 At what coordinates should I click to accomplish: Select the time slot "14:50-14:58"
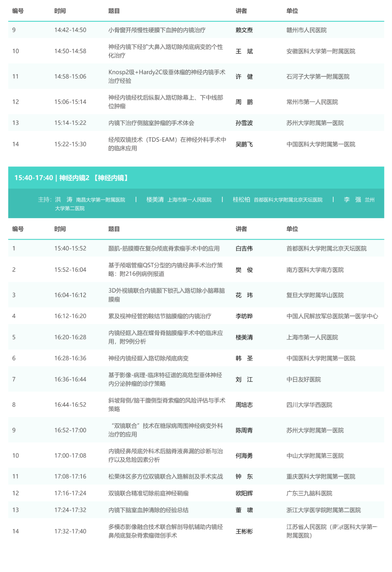click(70, 51)
